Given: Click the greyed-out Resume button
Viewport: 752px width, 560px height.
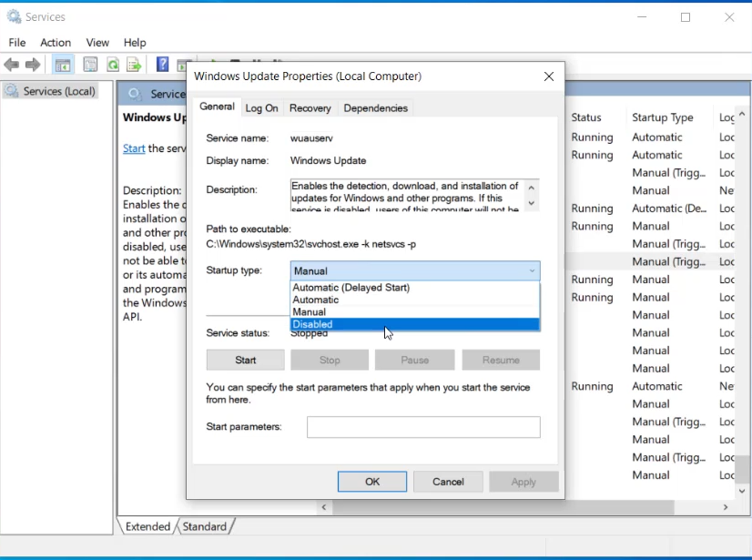Looking at the screenshot, I should [x=501, y=360].
